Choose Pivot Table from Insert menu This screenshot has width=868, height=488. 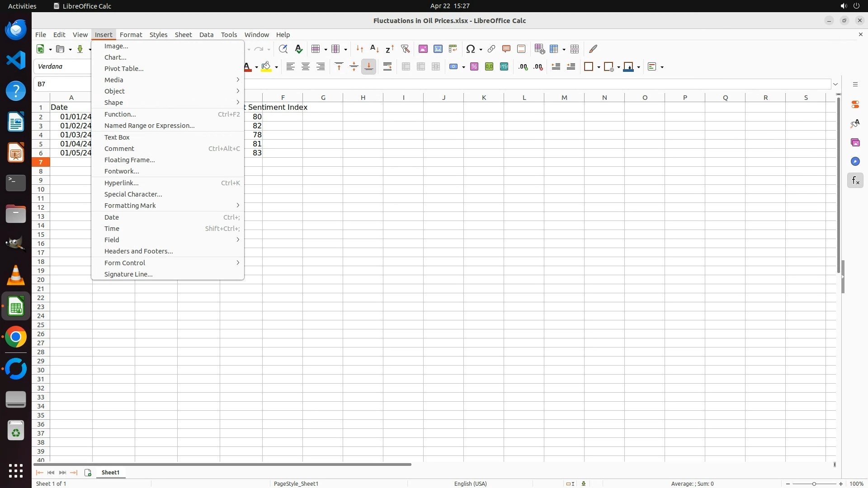124,69
